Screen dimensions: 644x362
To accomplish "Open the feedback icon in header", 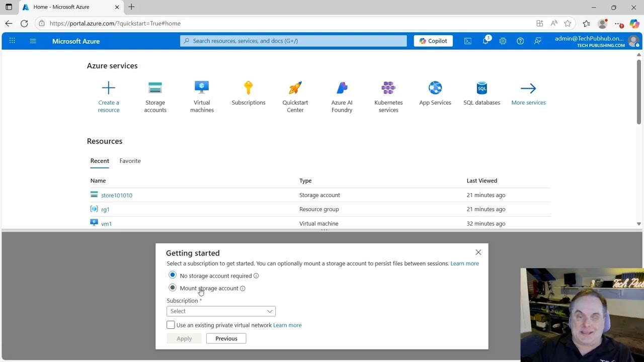I will tap(538, 41).
